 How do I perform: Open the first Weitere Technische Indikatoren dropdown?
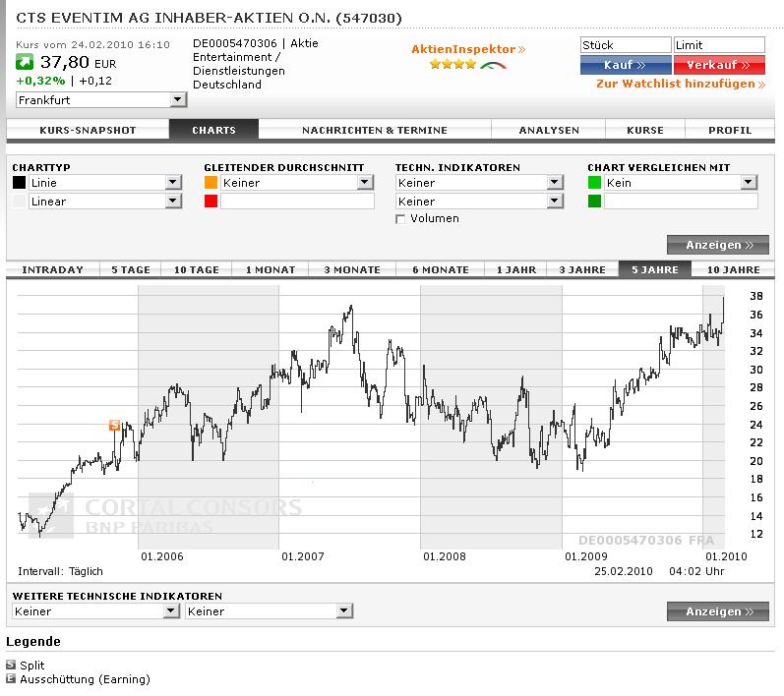(x=95, y=610)
